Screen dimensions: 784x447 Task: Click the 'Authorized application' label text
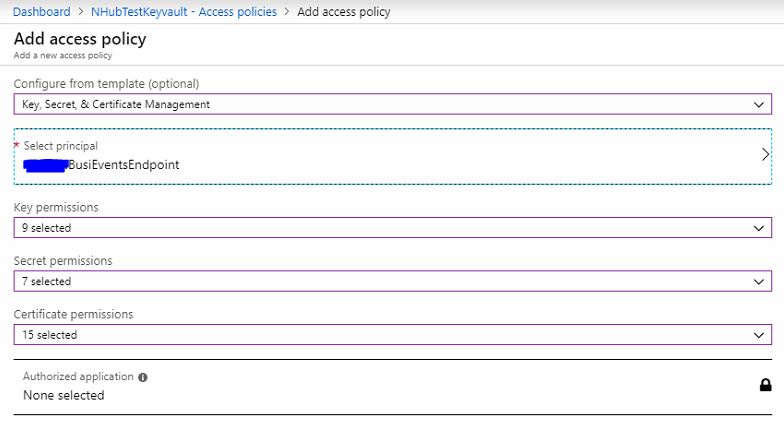pyautogui.click(x=78, y=377)
